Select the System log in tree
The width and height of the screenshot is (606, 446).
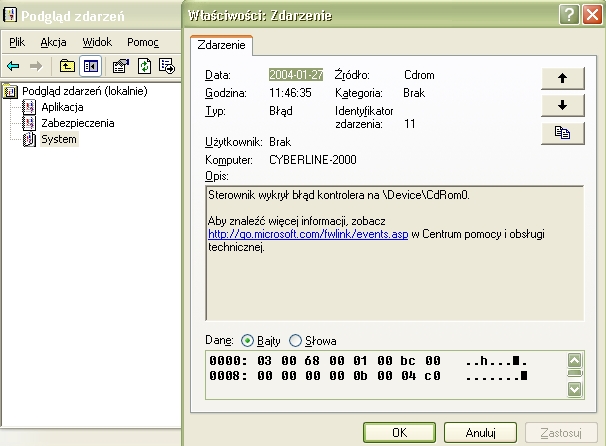pyautogui.click(x=59, y=139)
